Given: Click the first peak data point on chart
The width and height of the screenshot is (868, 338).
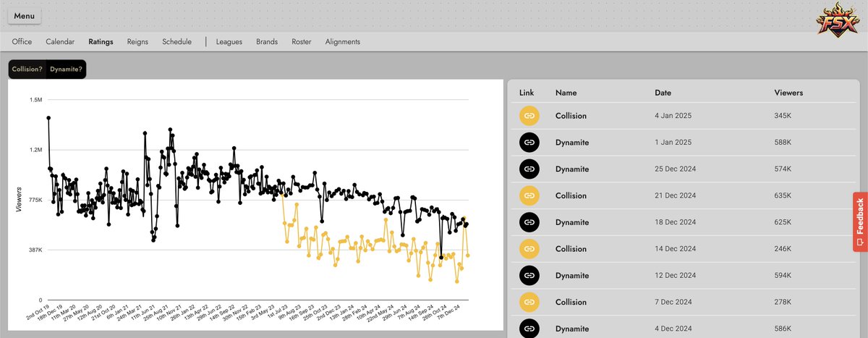Looking at the screenshot, I should [48, 117].
